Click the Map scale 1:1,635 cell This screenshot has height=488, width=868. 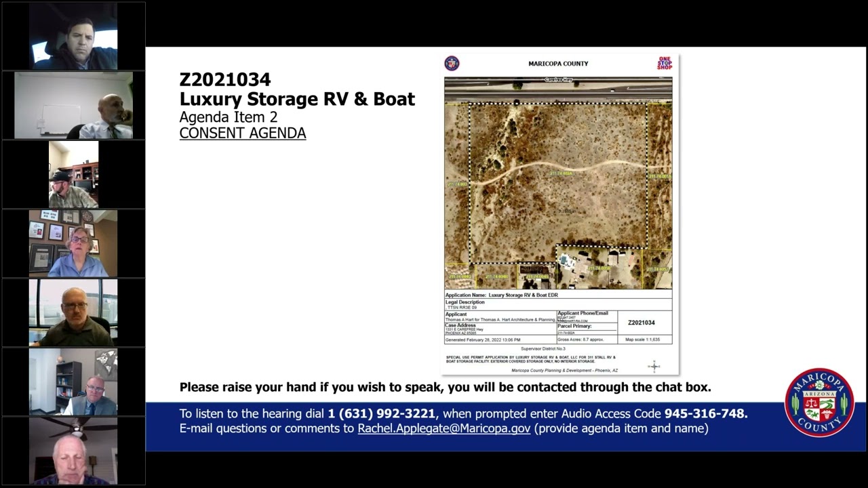pos(645,340)
